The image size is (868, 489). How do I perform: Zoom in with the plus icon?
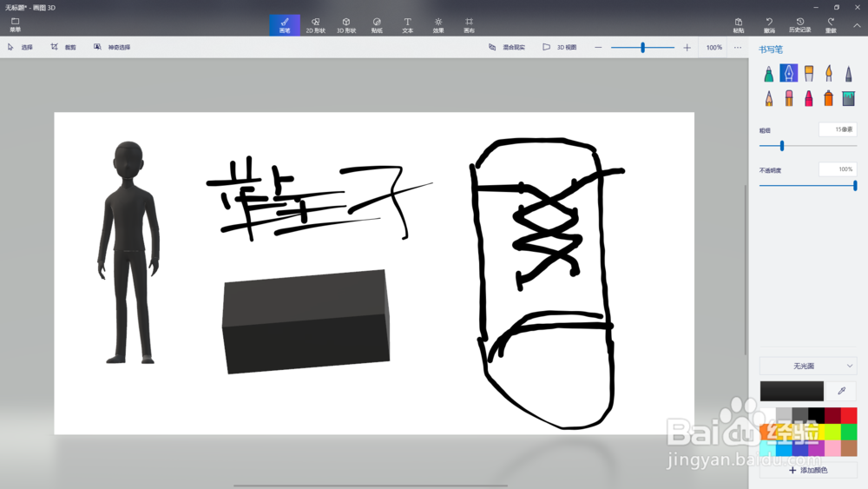pyautogui.click(x=687, y=48)
